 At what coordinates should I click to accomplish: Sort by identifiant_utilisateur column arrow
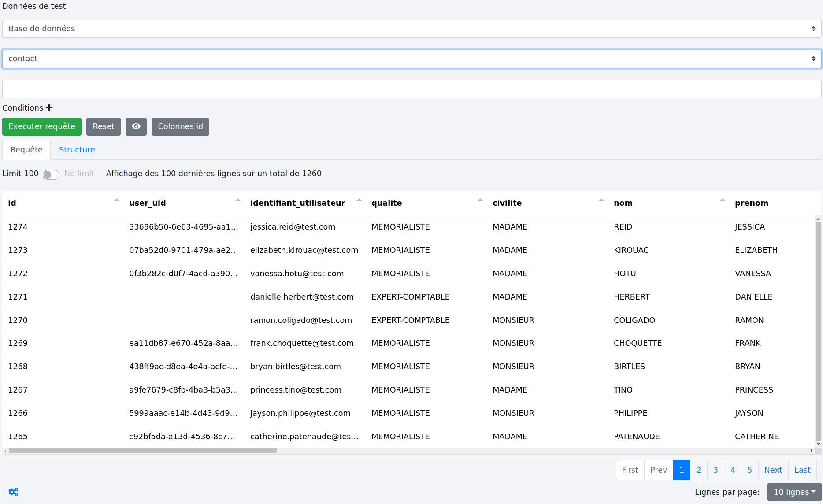pyautogui.click(x=359, y=200)
